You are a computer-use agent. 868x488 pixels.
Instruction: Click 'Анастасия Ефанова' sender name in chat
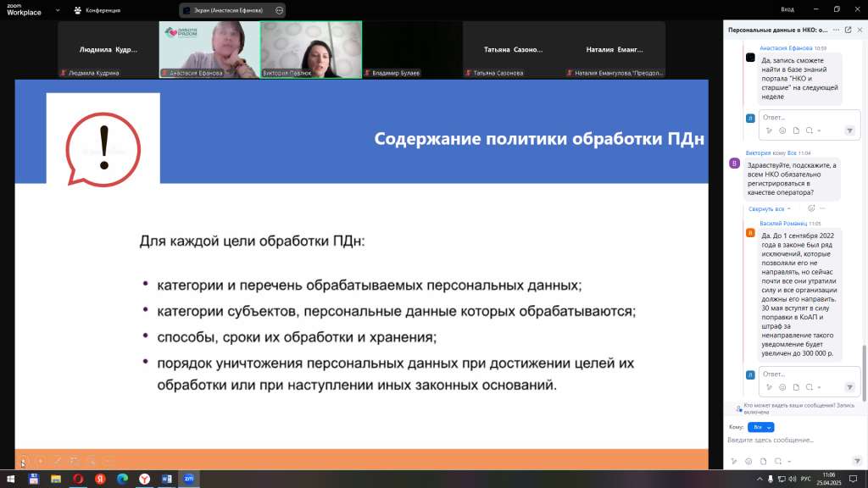pos(786,48)
